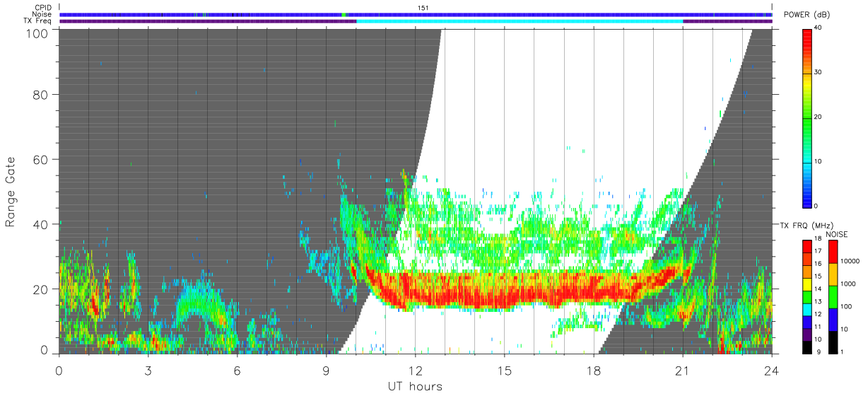Click the UT hours axis title
Screen dimensions: 868x401
coord(415,387)
